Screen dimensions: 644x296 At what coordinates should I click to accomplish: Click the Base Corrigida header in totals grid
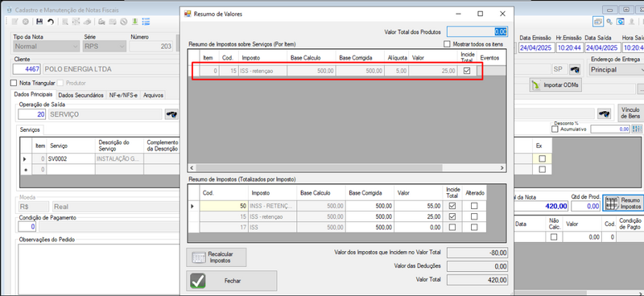click(370, 192)
